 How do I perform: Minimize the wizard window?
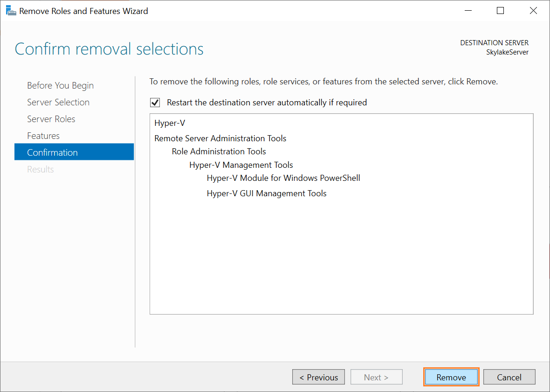(x=468, y=11)
